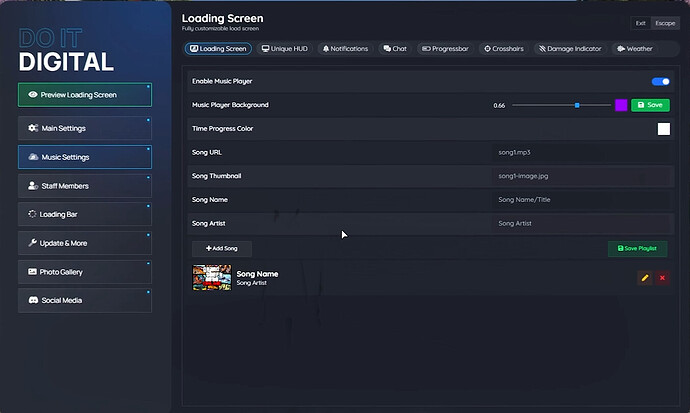The height and width of the screenshot is (413, 690).
Task: Switch to the Unique HUD tab
Action: point(285,49)
